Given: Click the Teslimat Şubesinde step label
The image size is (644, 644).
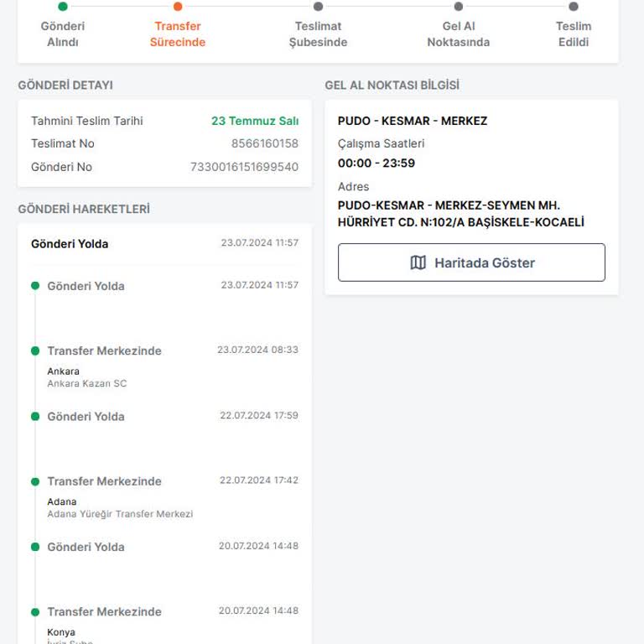Looking at the screenshot, I should [318, 34].
